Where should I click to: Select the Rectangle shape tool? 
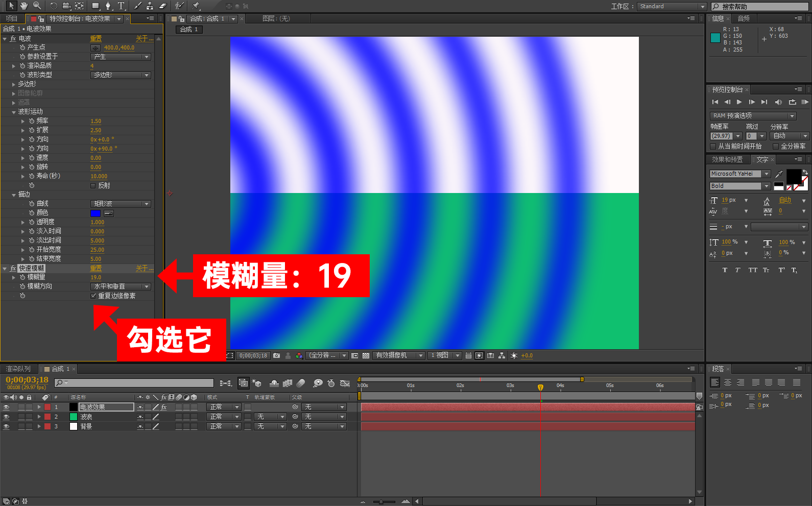click(x=95, y=6)
